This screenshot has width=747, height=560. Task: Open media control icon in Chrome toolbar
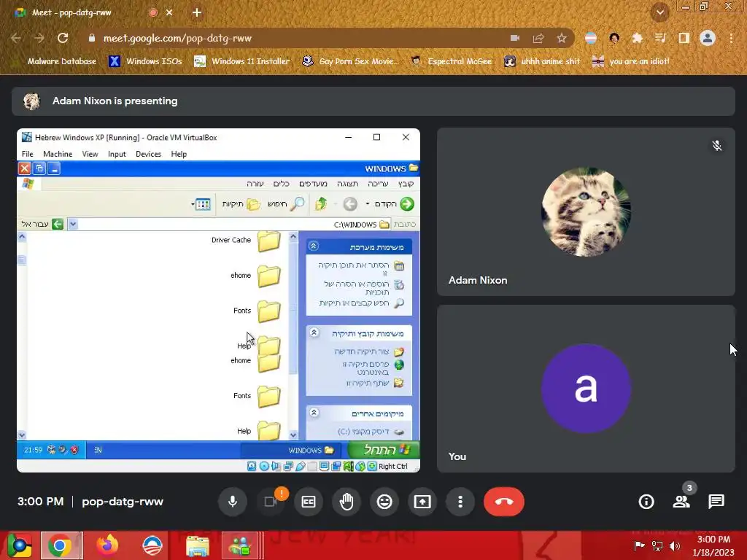coord(660,38)
